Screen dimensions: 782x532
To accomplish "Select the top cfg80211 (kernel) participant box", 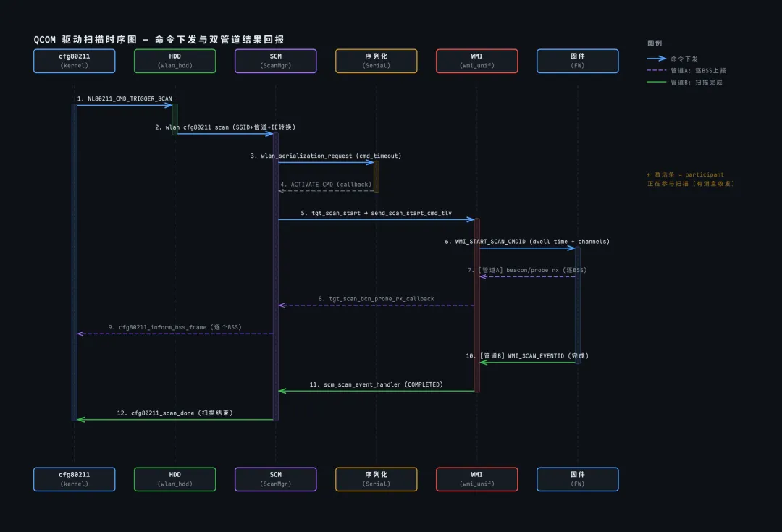I will click(x=75, y=61).
